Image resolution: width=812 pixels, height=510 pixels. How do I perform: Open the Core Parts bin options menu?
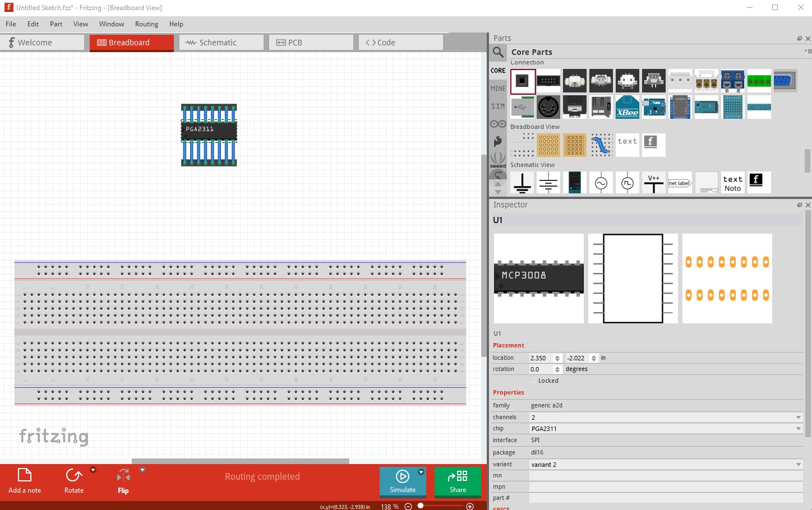coord(807,51)
